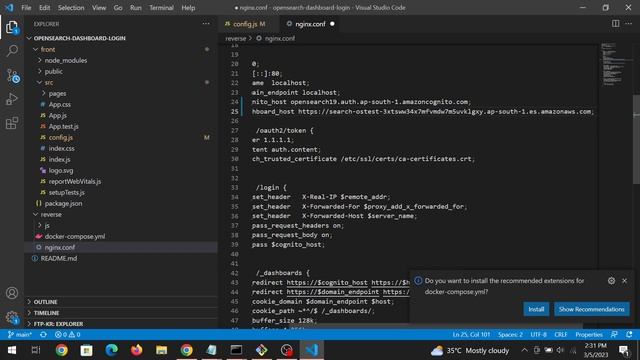Open the File menu
Image resolution: width=640 pixels, height=360 pixels.
click(26, 7)
